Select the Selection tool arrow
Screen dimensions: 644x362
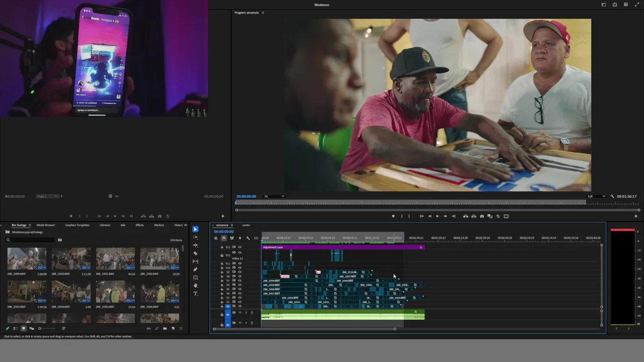pyautogui.click(x=196, y=229)
